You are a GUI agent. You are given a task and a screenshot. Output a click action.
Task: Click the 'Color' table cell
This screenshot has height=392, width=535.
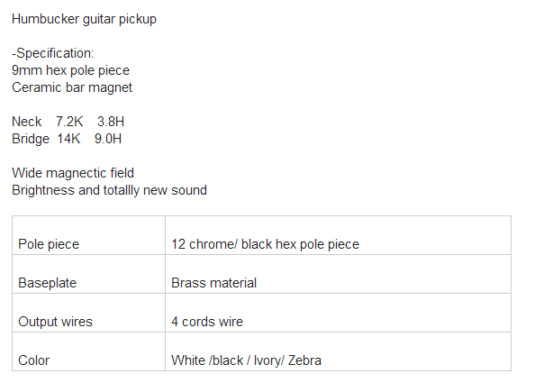[88, 351]
